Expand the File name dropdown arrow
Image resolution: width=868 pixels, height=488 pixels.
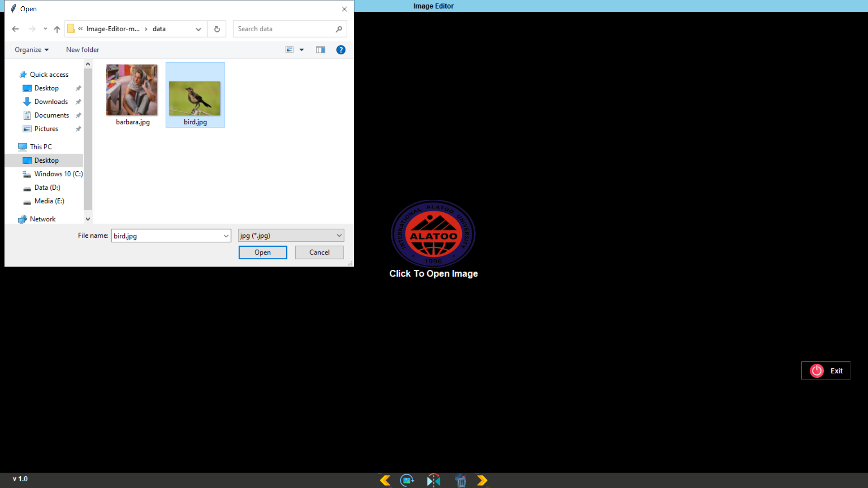tap(226, 235)
